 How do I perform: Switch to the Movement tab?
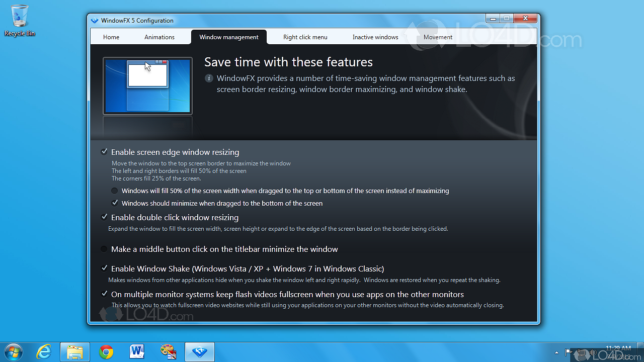coord(438,37)
